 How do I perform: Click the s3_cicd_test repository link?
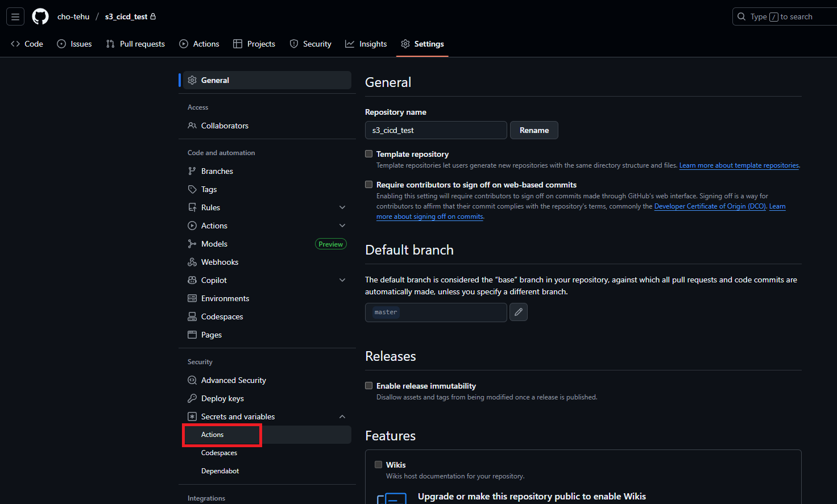pos(126,16)
